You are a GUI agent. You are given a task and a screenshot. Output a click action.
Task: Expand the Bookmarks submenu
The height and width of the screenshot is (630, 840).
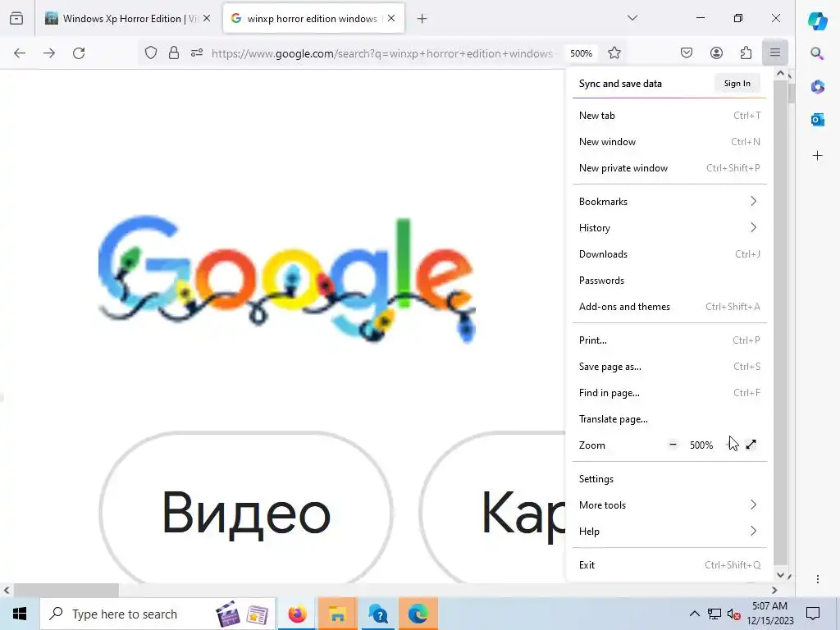coord(669,202)
